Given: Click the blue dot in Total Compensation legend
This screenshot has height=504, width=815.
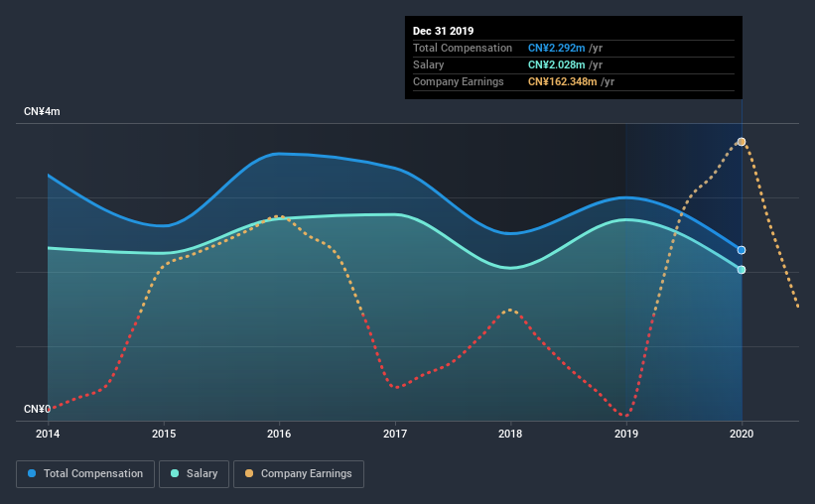Looking at the screenshot, I should (32, 473).
